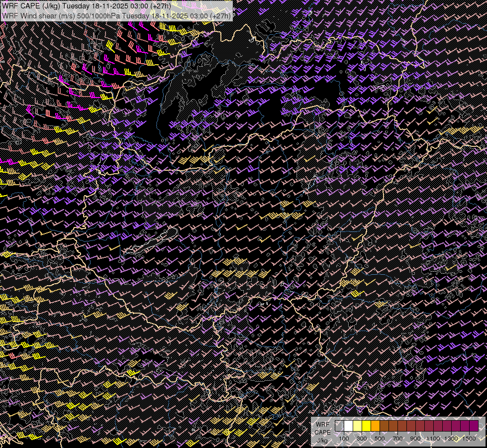
Task: Click the legend label "500"
Action: point(380,439)
